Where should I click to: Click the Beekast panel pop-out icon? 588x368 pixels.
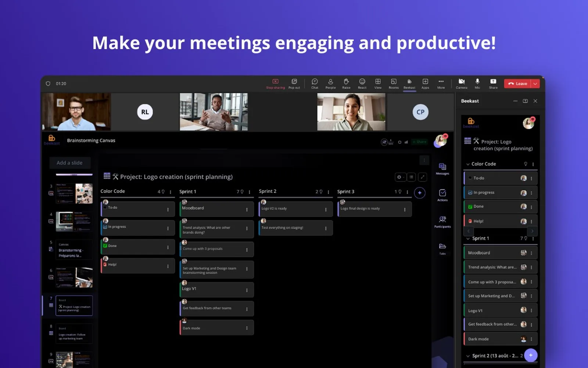(x=525, y=101)
